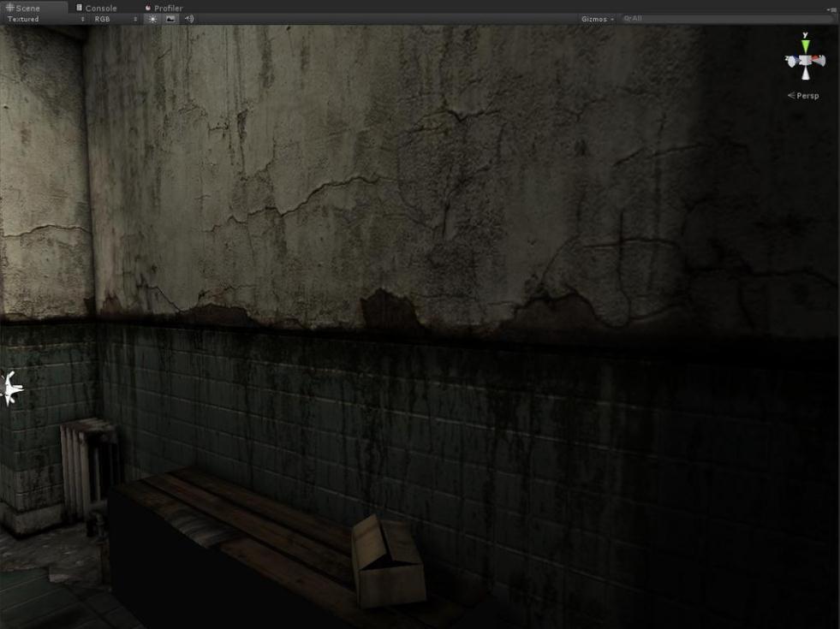Click the left Z axis cone on gizmo
The image size is (840, 629).
coord(791,61)
